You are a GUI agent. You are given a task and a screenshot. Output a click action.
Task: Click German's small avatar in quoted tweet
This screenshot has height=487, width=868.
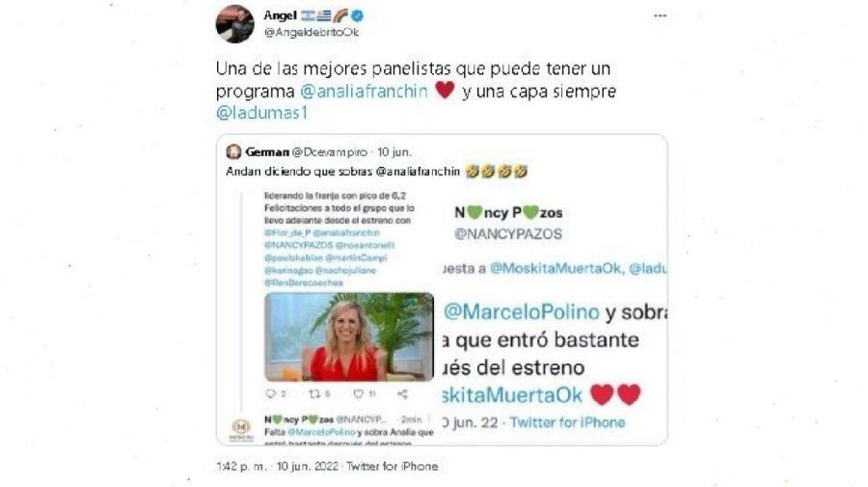pyautogui.click(x=233, y=151)
